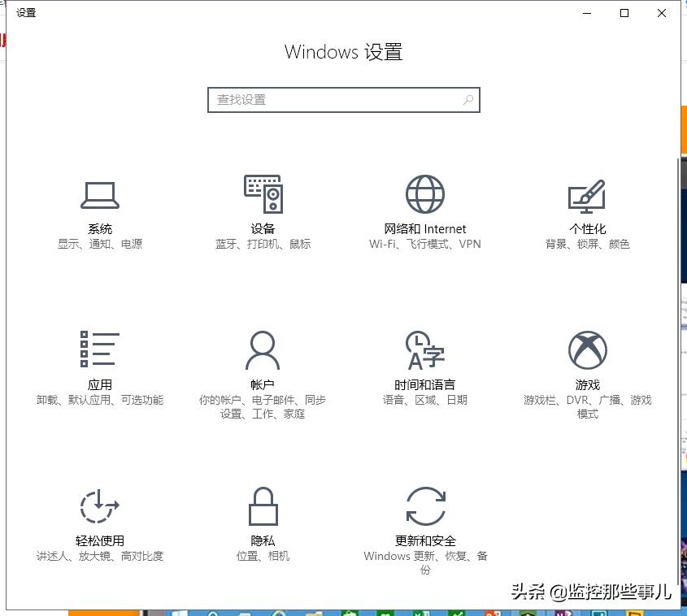Click the Wi-Fi、飞行模式、VPN subtitle text

(424, 243)
